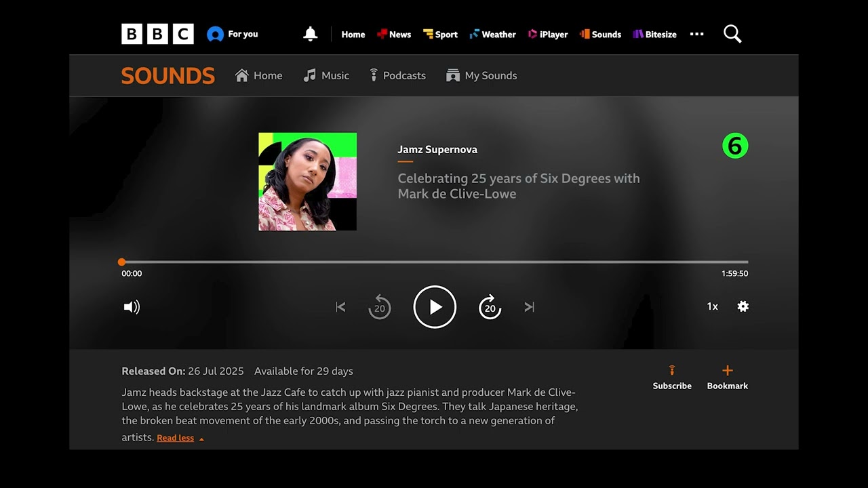Open My Sounds
868x488 pixels.
click(481, 76)
